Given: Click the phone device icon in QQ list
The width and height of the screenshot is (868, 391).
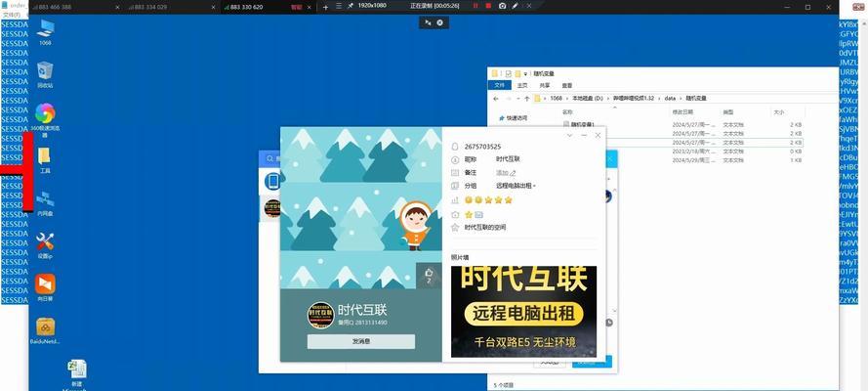Looking at the screenshot, I should pos(272,181).
